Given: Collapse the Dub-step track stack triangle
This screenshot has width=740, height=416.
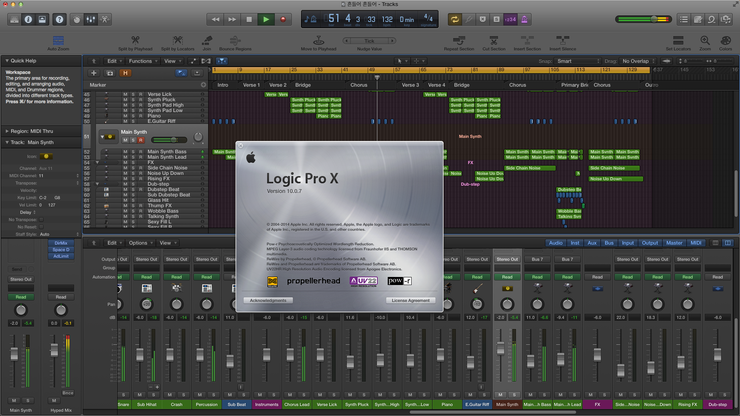Looking at the screenshot, I should pos(98,184).
